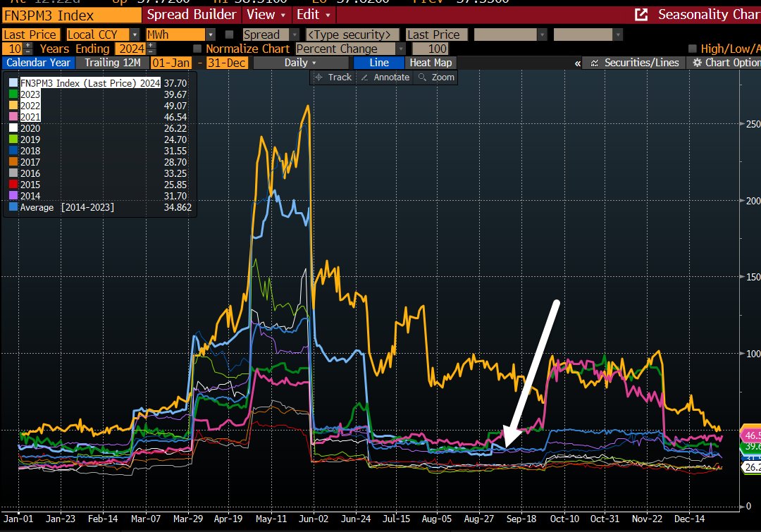The height and width of the screenshot is (532, 761).
Task: Open the second blank gray dropdown arrow
Action: click(617, 35)
